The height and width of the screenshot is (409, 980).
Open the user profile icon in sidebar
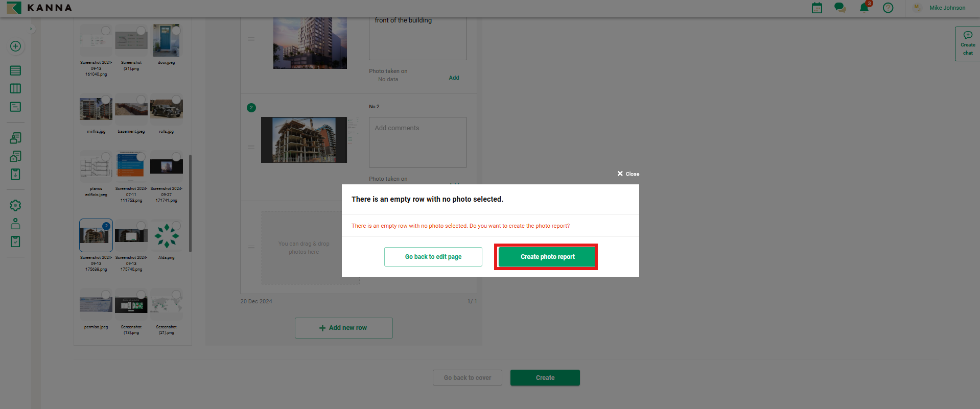coord(15,224)
